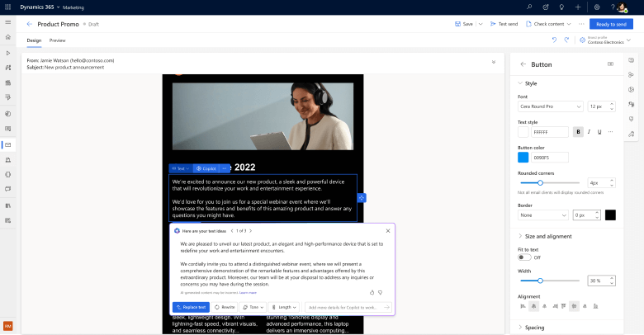This screenshot has height=335, width=644.
Task: Click the thumbs up icon on Copilot suggestion
Action: [x=372, y=292]
